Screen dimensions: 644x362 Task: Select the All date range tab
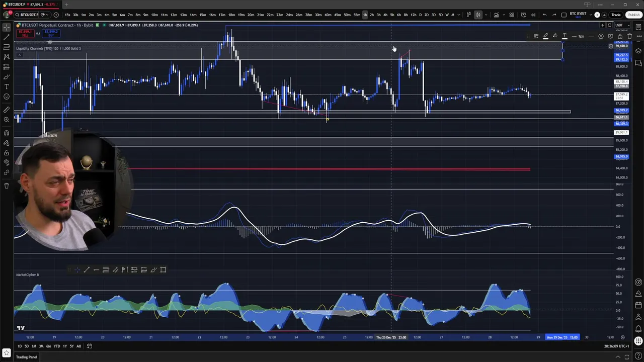click(x=78, y=346)
